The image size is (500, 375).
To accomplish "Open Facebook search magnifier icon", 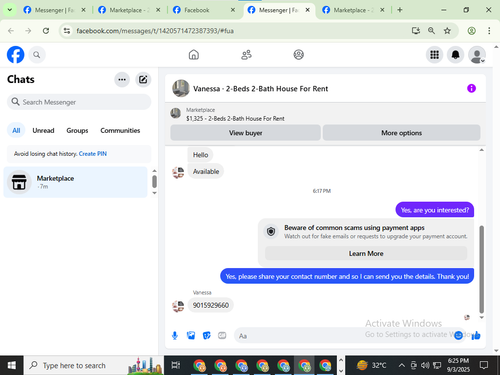I will [37, 55].
